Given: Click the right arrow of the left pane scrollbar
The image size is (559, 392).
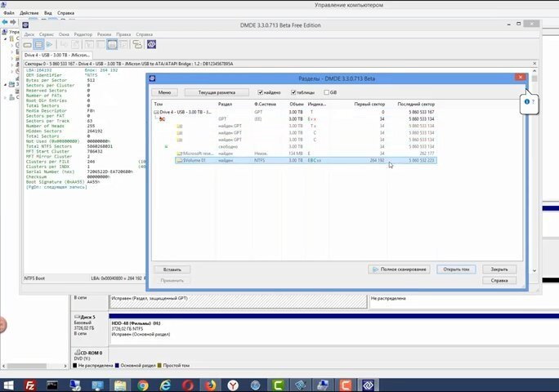Looking at the screenshot, I should pos(65,366).
